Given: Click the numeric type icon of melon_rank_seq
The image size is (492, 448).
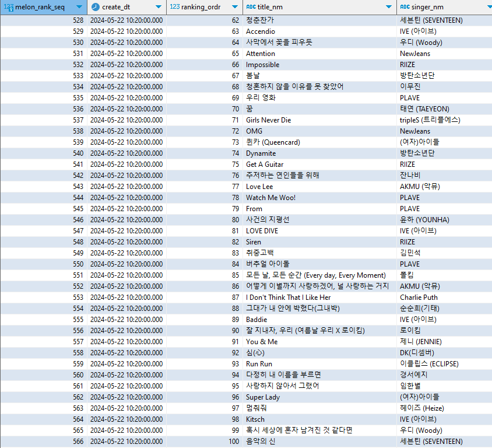Looking at the screenshot, I should click(x=9, y=7).
